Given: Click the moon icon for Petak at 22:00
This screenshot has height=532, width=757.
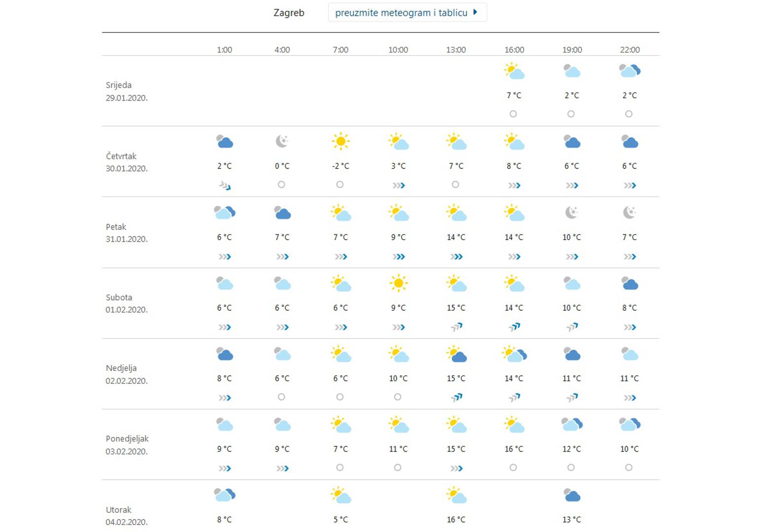Looking at the screenshot, I should pyautogui.click(x=629, y=212).
